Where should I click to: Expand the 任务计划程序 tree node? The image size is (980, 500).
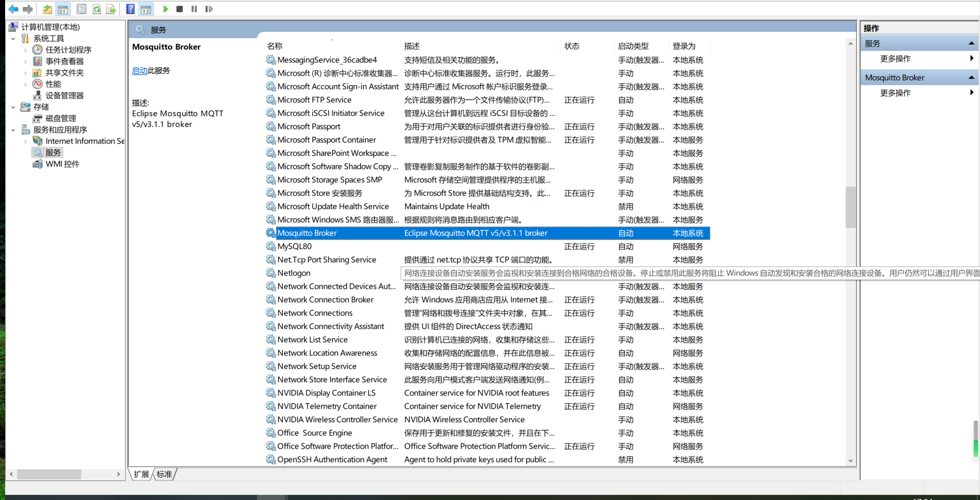tap(25, 50)
